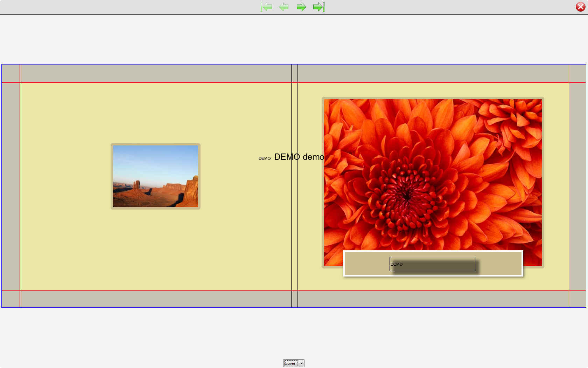588x368 pixels.
Task: Click the dropdown arrow beside Cover
Action: (x=301, y=363)
